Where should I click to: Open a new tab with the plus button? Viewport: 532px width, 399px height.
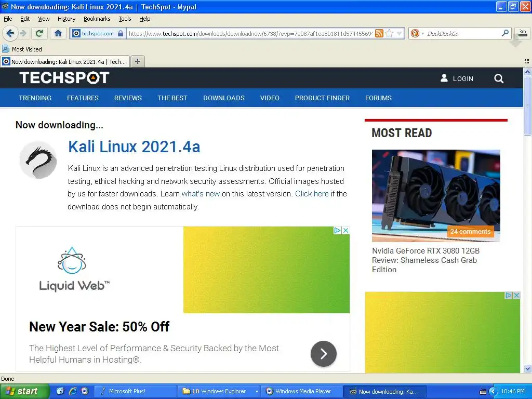pos(137,61)
